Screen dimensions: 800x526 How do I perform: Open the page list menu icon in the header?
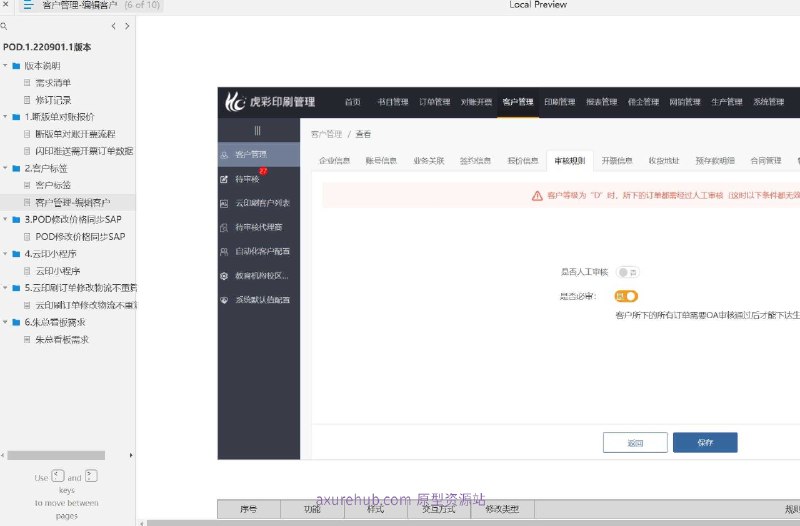29,5
